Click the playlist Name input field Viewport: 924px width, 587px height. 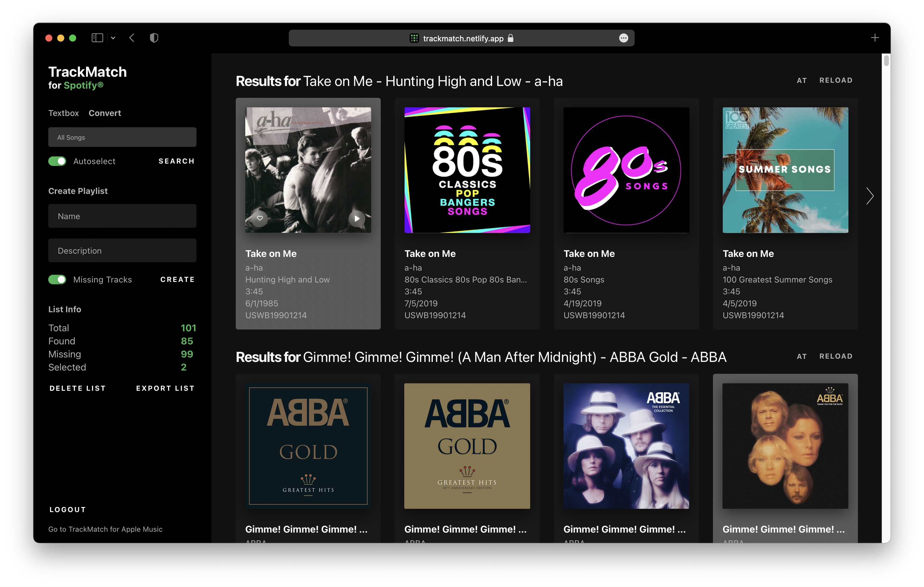pyautogui.click(x=122, y=216)
